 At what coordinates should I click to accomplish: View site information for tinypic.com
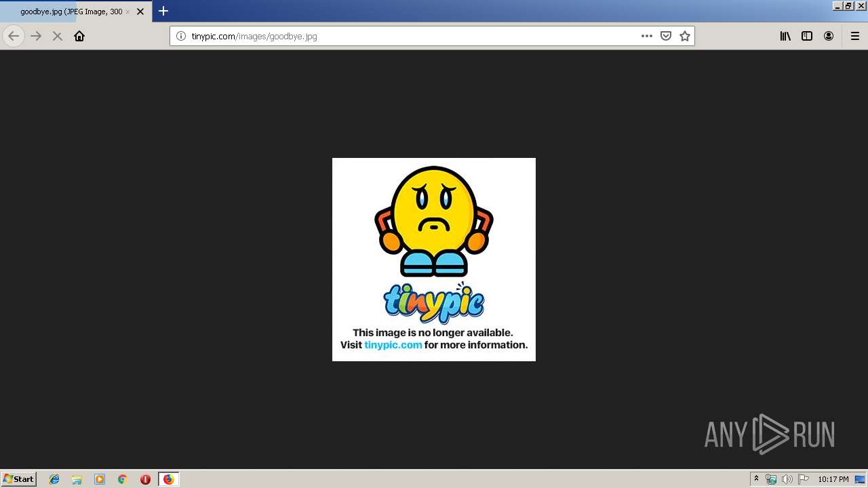point(181,36)
